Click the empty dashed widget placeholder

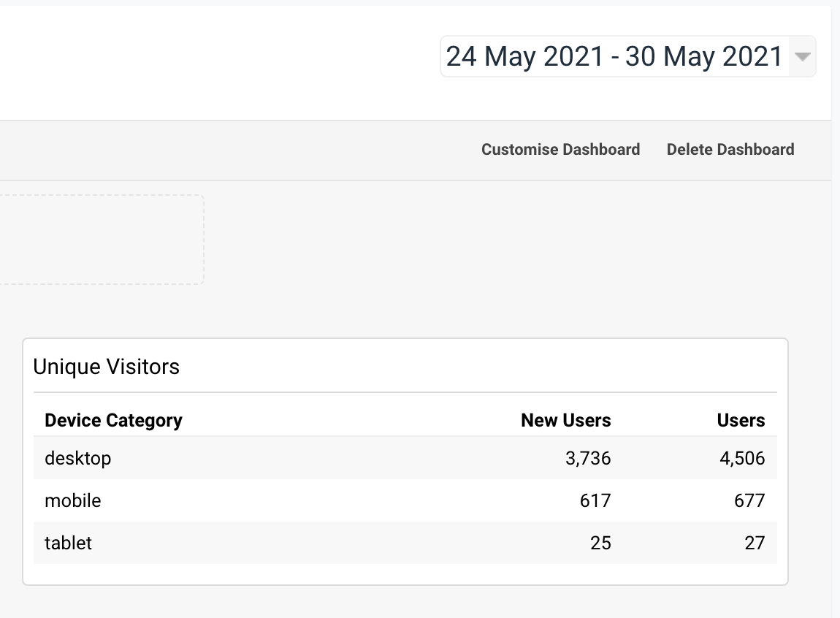click(102, 240)
